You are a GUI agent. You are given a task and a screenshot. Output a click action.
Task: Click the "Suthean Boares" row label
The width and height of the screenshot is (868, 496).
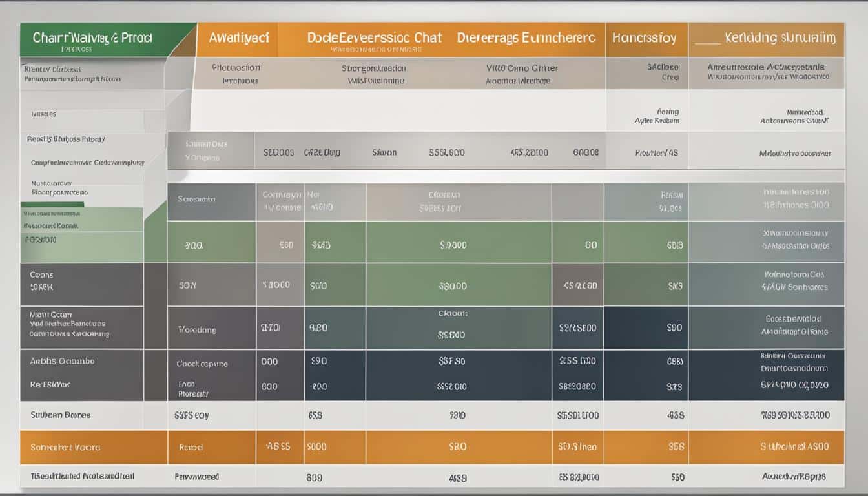click(60, 415)
